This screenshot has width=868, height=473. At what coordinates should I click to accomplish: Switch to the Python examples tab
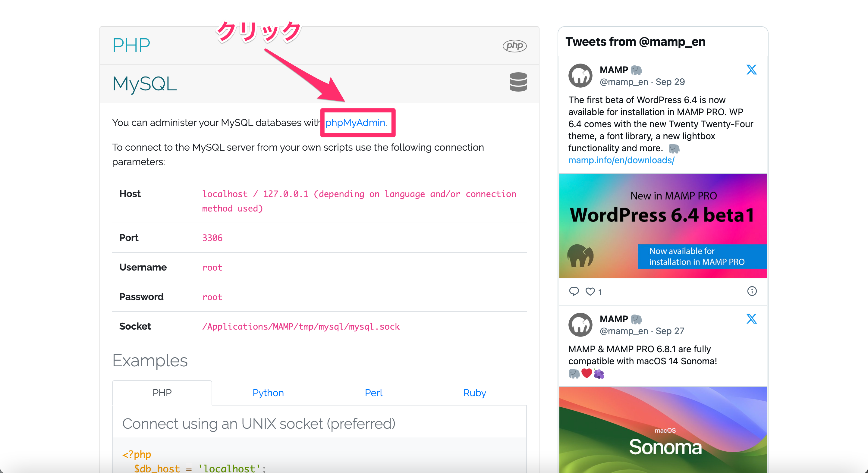click(x=268, y=393)
